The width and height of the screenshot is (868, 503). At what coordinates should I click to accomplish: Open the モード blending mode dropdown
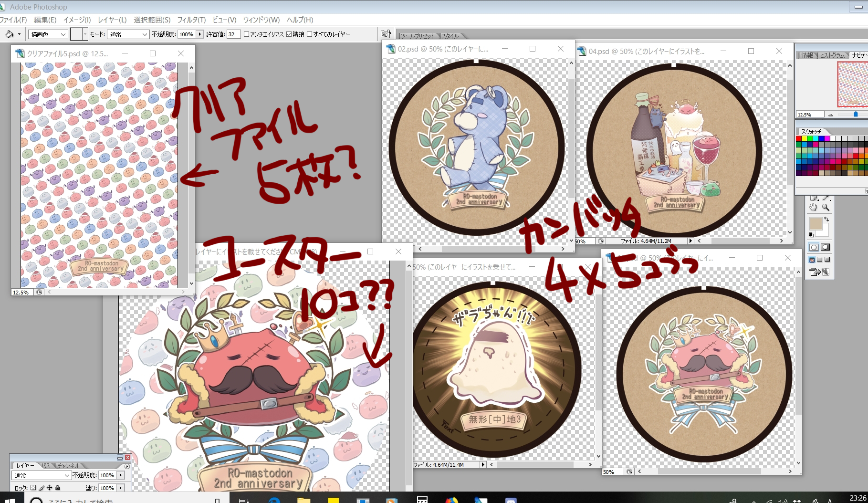pyautogui.click(x=128, y=34)
